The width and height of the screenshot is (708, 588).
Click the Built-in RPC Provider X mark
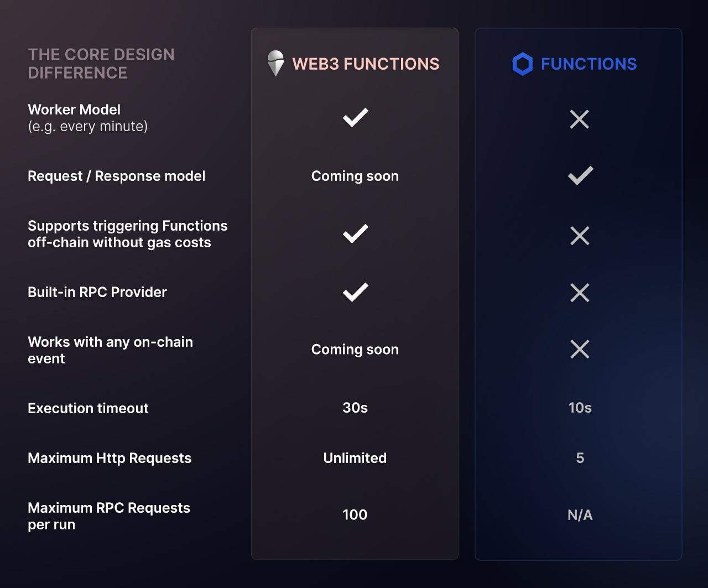[580, 293]
